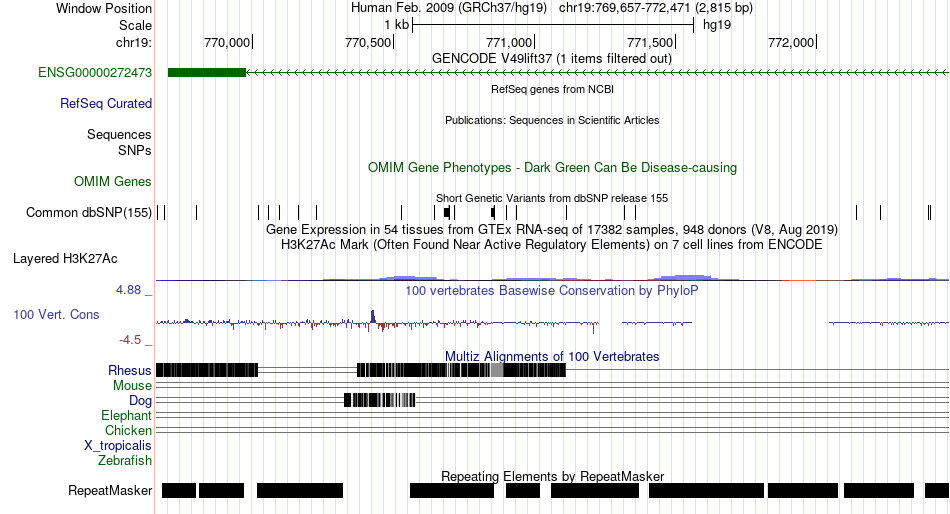Click the Scale label
The height and width of the screenshot is (514, 950).
[135, 25]
